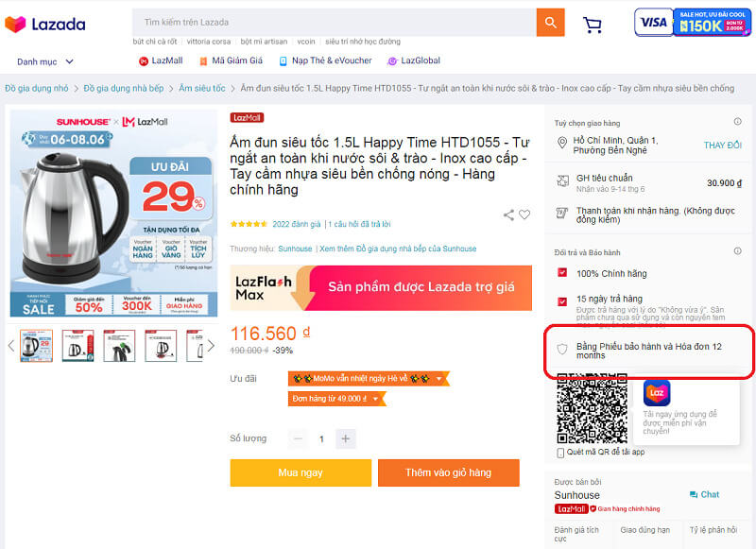
Task: Open the 2022 đánh giá reviews link
Action: coord(297,224)
